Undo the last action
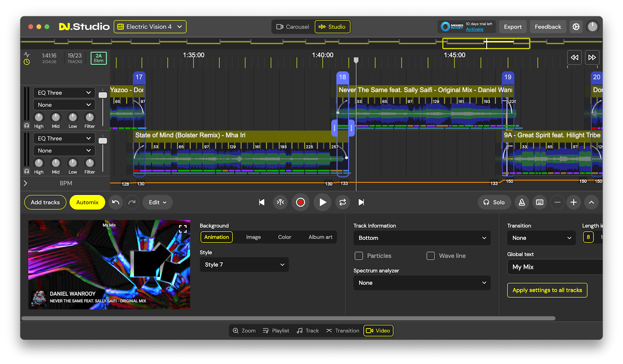The height and width of the screenshot is (364, 623). point(116,202)
